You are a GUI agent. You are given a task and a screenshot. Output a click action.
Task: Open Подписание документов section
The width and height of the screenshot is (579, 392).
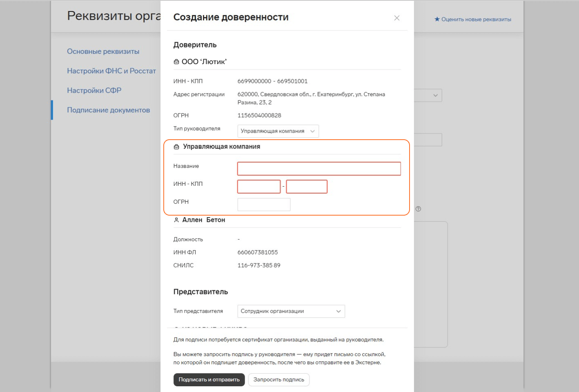[109, 110]
